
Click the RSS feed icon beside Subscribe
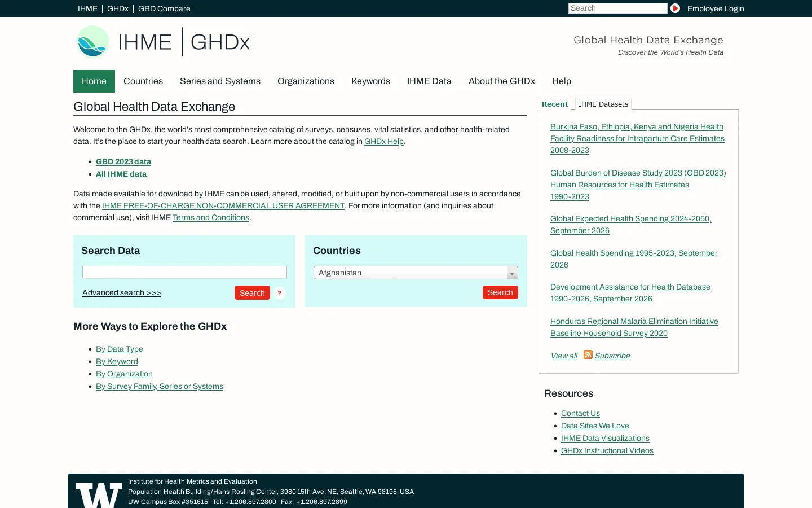click(x=588, y=354)
